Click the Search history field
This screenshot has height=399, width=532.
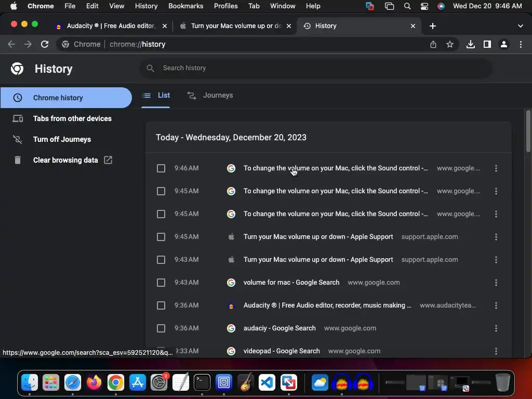[316, 68]
